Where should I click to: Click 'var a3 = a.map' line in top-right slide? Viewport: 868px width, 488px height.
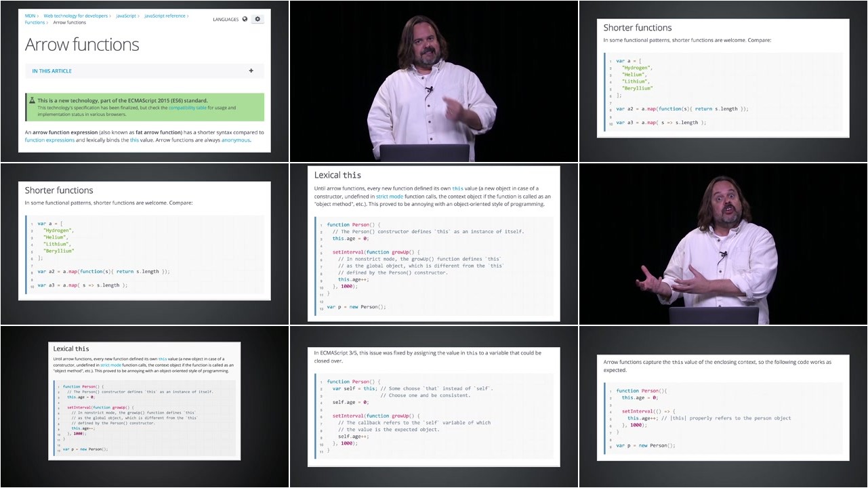661,123
